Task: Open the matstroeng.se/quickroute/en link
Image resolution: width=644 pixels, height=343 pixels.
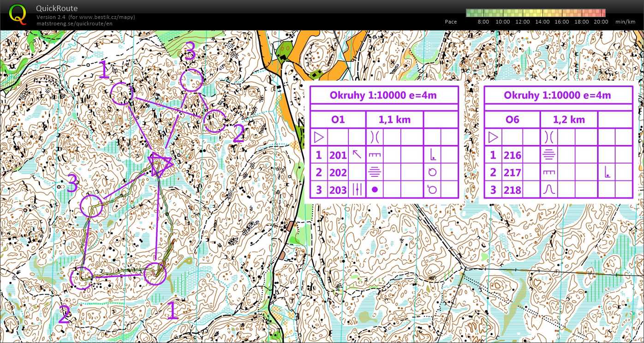Action: 74,23
